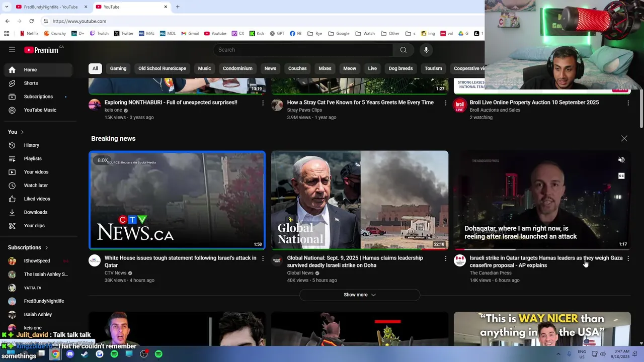
Task: Open the Gmail bookmark
Action: pyautogui.click(x=189, y=34)
